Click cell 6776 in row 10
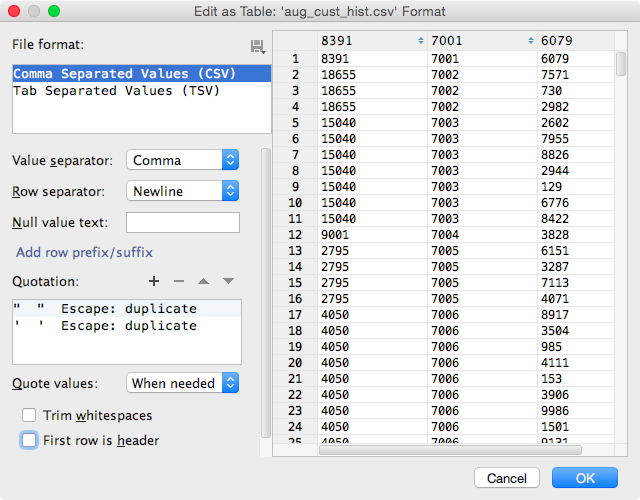Viewport: 640px width, 500px height. 576,202
